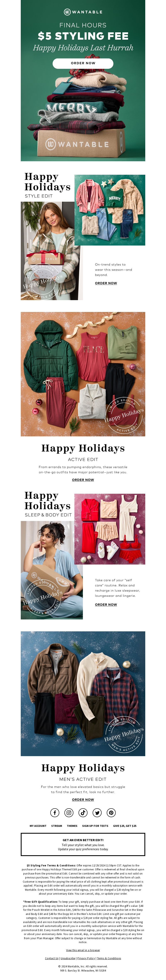Image resolution: width=166 pixels, height=980 pixels.
Task: Click ORDER NOW under Active Edit
Action: [x=83, y=480]
